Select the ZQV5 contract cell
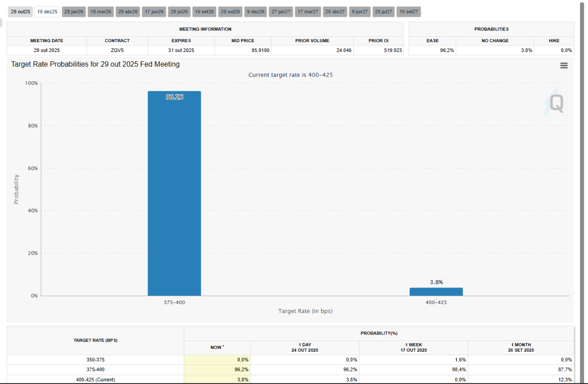 (117, 50)
